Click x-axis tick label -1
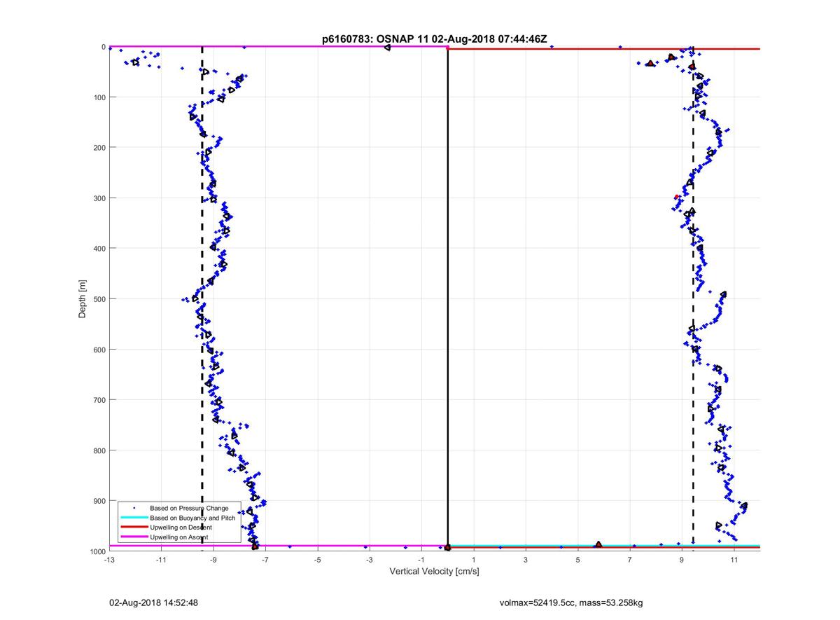This screenshot has width=840, height=620. point(421,560)
